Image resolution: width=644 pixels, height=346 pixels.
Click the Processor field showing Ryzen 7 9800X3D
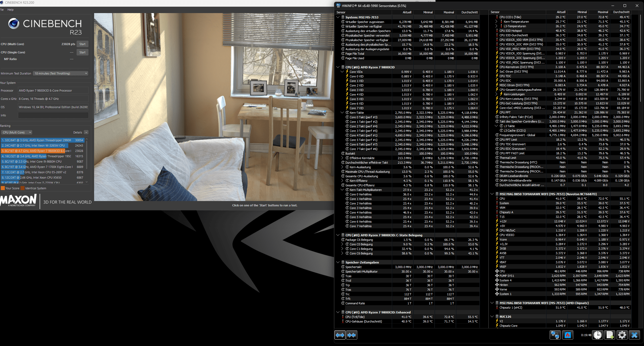point(53,91)
